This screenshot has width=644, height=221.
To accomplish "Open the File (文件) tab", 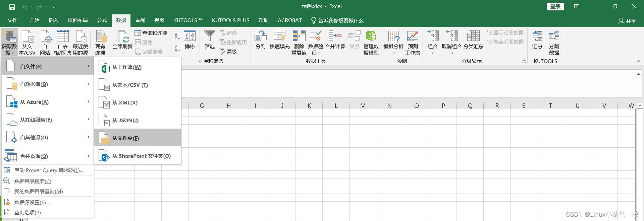I will click(x=12, y=20).
